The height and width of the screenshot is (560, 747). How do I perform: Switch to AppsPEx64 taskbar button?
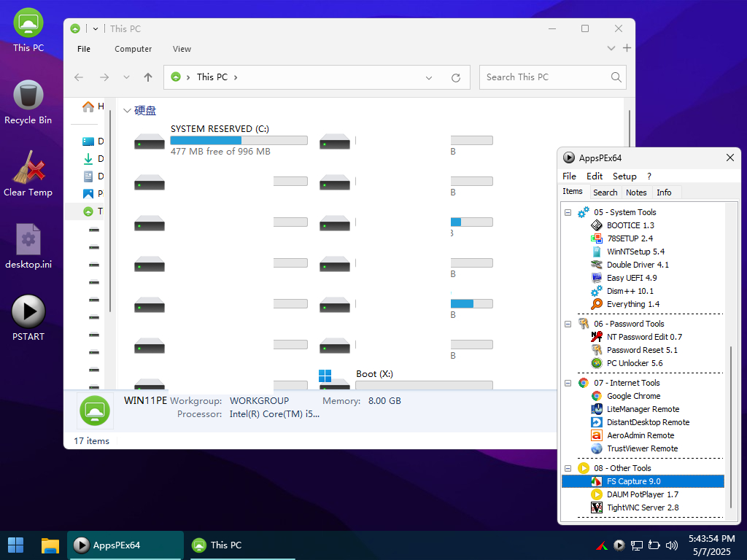[x=125, y=545]
